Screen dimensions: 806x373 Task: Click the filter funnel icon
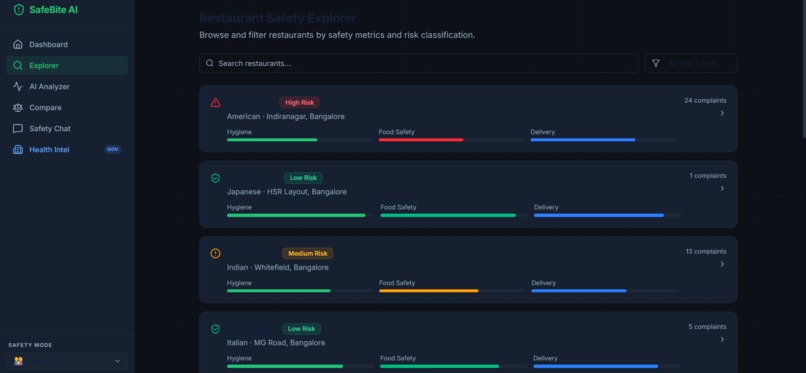[x=655, y=64]
